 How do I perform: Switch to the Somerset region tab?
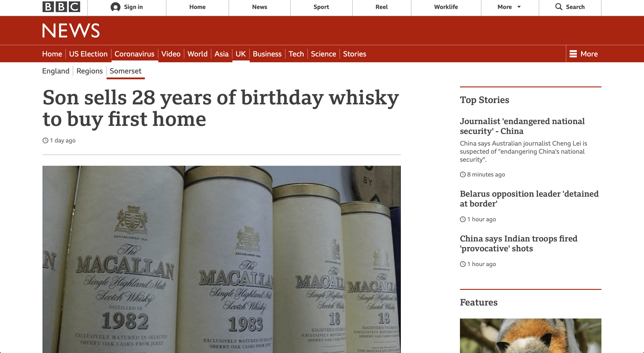pos(125,71)
